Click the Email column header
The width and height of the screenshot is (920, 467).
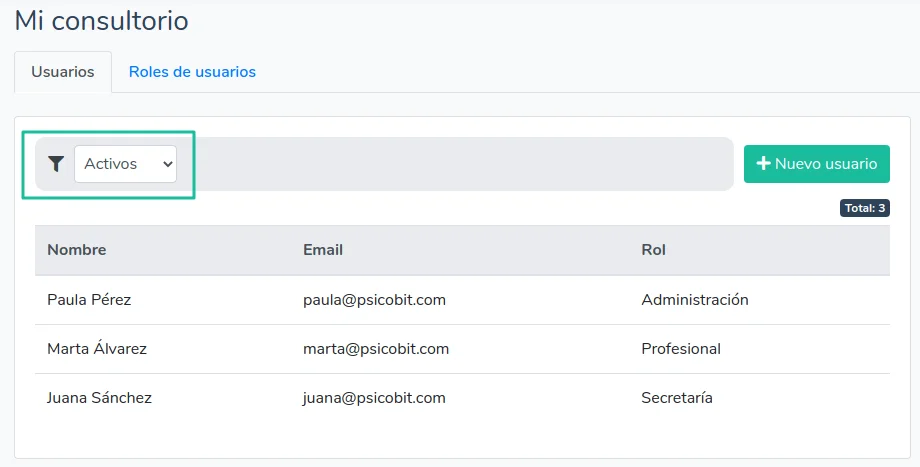pos(323,250)
